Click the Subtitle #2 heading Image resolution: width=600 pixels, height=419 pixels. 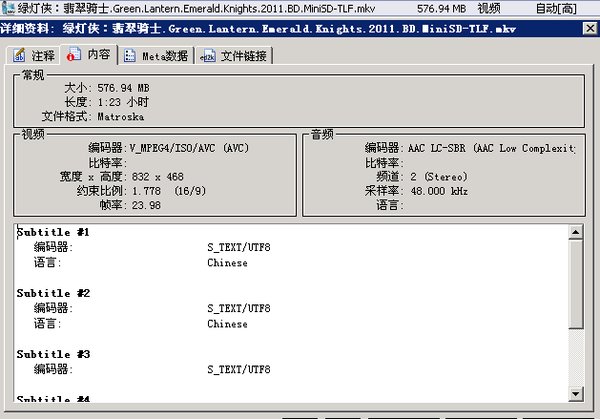point(53,293)
